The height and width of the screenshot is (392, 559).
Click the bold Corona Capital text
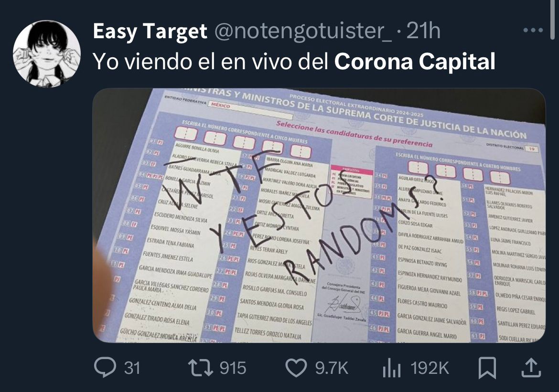(415, 61)
